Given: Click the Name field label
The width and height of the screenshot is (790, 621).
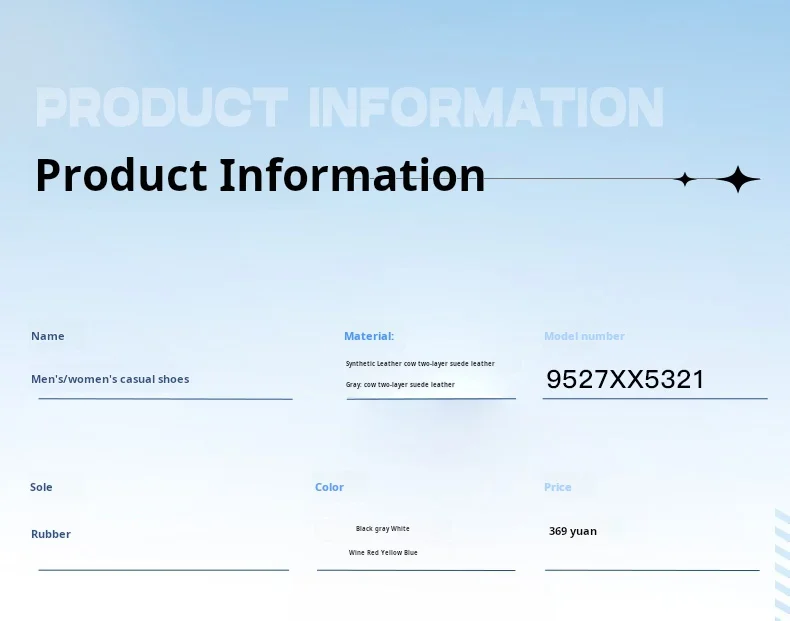Looking at the screenshot, I should coord(47,336).
